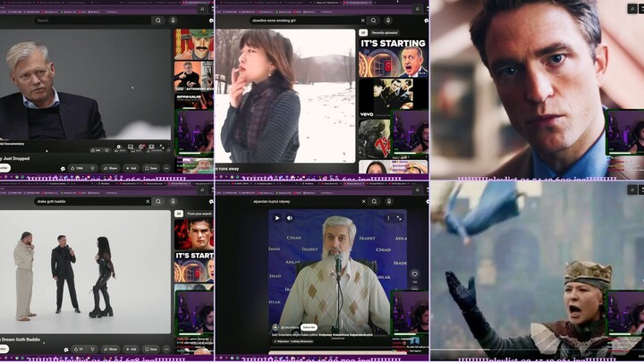This screenshot has width=644, height=362.
Task: Share the 'Just Dropped' video
Action: tap(110, 168)
